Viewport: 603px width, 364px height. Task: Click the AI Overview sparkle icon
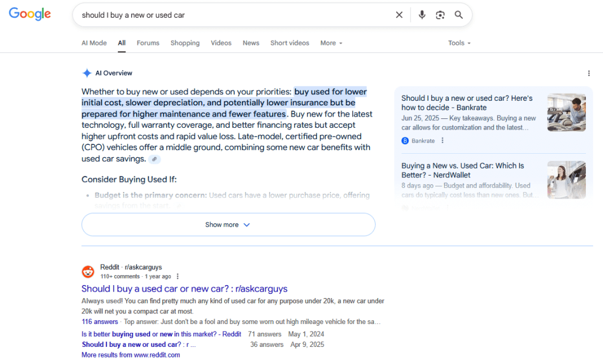coord(87,73)
